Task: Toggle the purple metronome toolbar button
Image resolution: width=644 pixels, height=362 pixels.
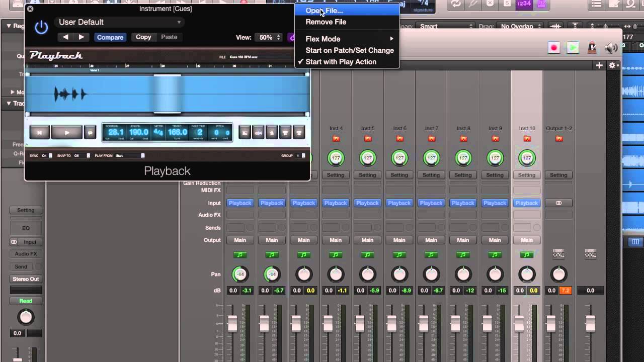Action: (541, 4)
